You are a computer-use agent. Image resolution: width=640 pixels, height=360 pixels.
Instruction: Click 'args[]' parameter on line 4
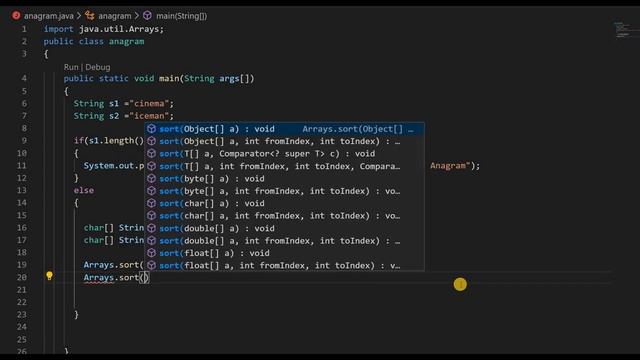coord(234,78)
